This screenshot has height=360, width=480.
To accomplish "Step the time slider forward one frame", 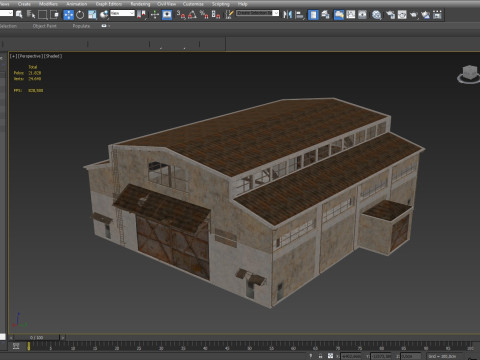I will click(63, 338).
